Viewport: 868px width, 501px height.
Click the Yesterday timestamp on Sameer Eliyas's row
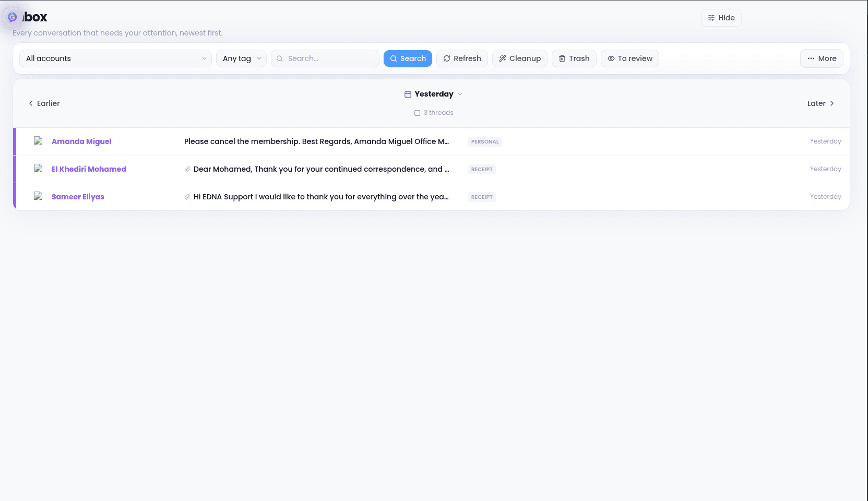(825, 197)
